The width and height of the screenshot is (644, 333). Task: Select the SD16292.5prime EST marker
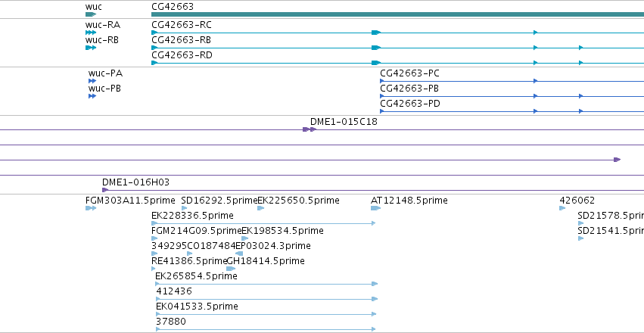pos(184,208)
